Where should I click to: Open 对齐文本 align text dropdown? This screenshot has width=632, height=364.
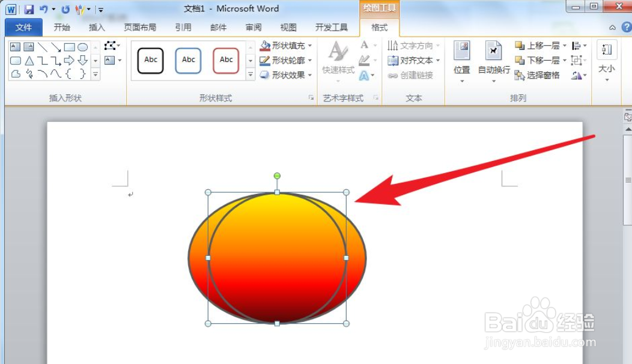pyautogui.click(x=413, y=61)
